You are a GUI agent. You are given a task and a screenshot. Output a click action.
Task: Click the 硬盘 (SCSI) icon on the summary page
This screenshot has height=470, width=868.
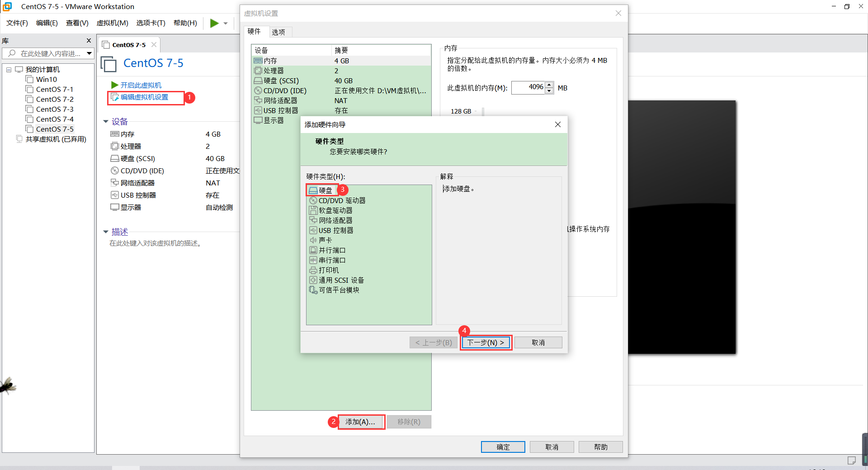[x=115, y=159]
